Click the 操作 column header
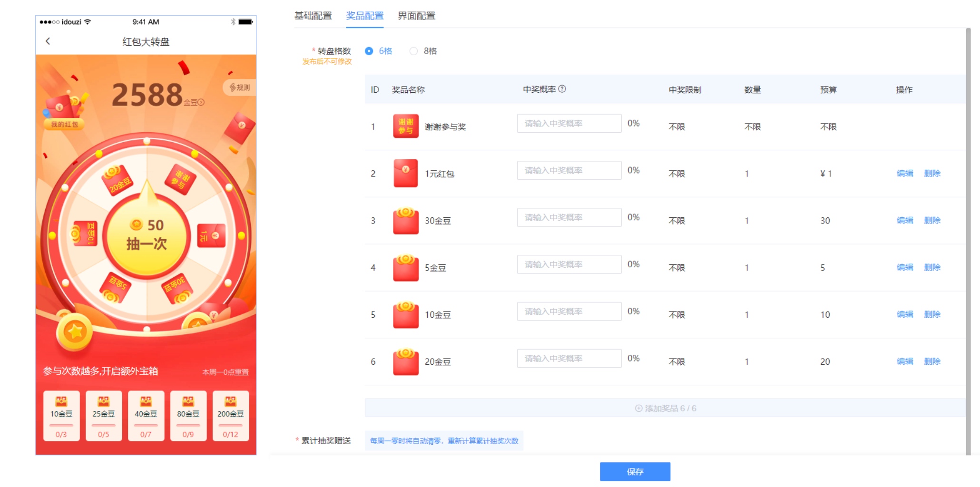The width and height of the screenshot is (980, 487). 904,90
